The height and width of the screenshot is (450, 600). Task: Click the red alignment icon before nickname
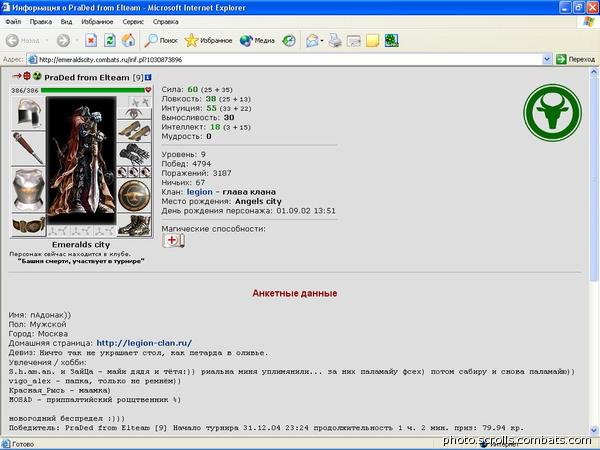(27, 76)
